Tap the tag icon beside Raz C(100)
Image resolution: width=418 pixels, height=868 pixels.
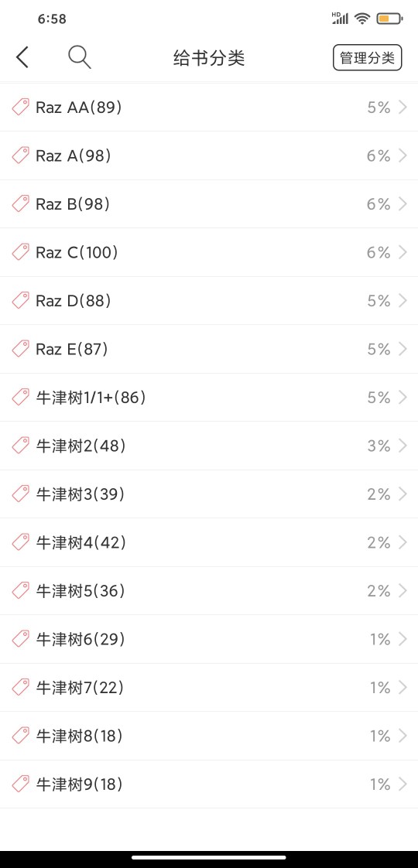(x=20, y=252)
